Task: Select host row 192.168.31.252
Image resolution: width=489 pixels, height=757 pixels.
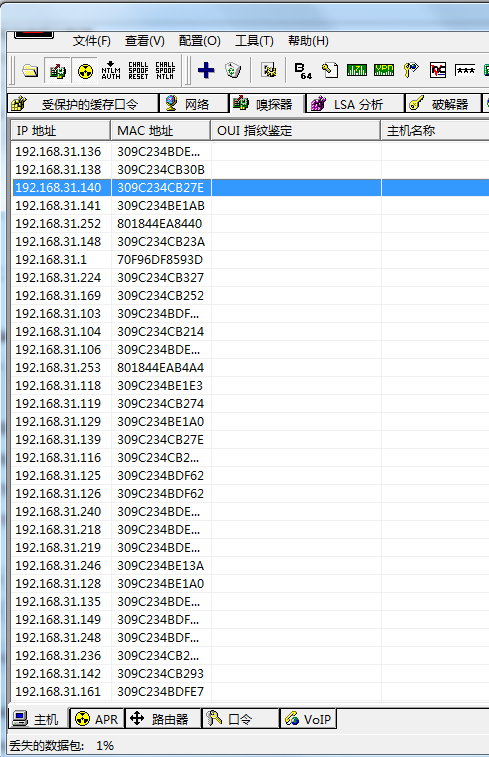Action: click(x=250, y=224)
